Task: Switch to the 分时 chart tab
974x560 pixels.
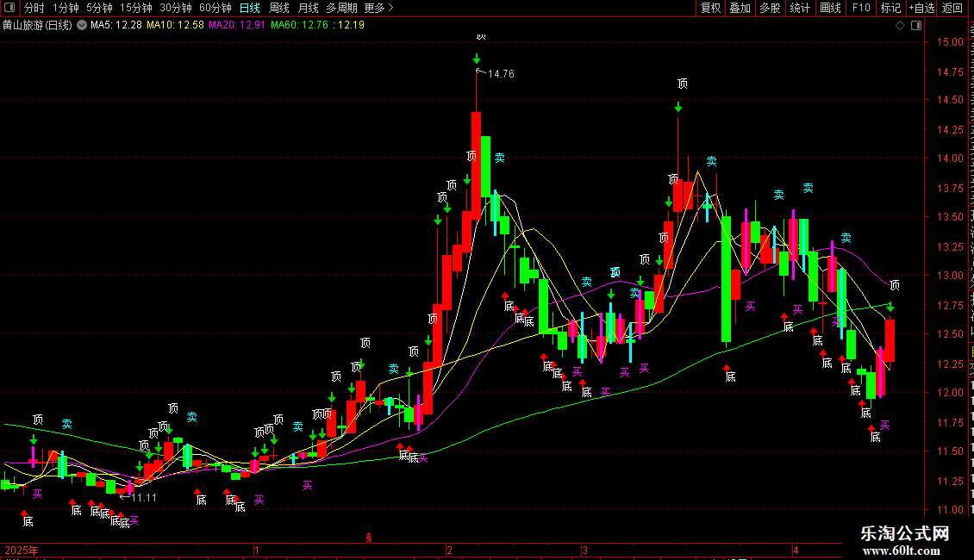Action: click(34, 8)
